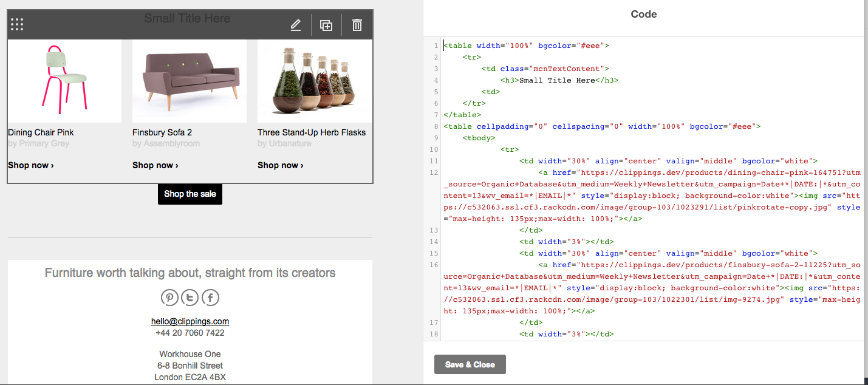Click the Furniture worth talking about tagline

tap(190, 273)
